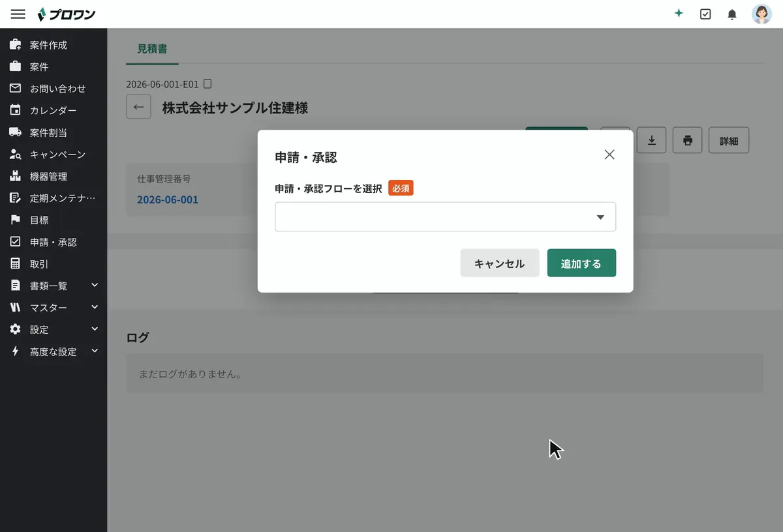Click the download icon button
Viewport: 783px width, 532px height.
[x=651, y=140]
